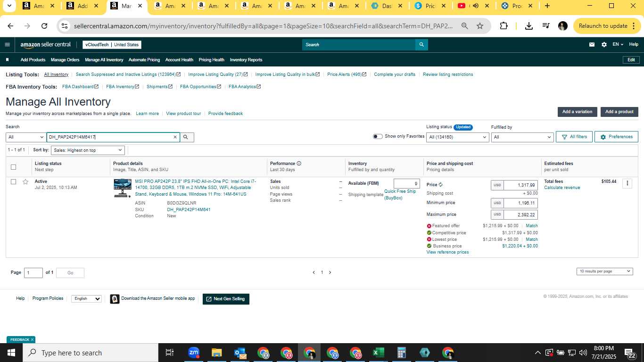This screenshot has height=362, width=644.
Task: Click the Minimum price input field
Action: 520,203
